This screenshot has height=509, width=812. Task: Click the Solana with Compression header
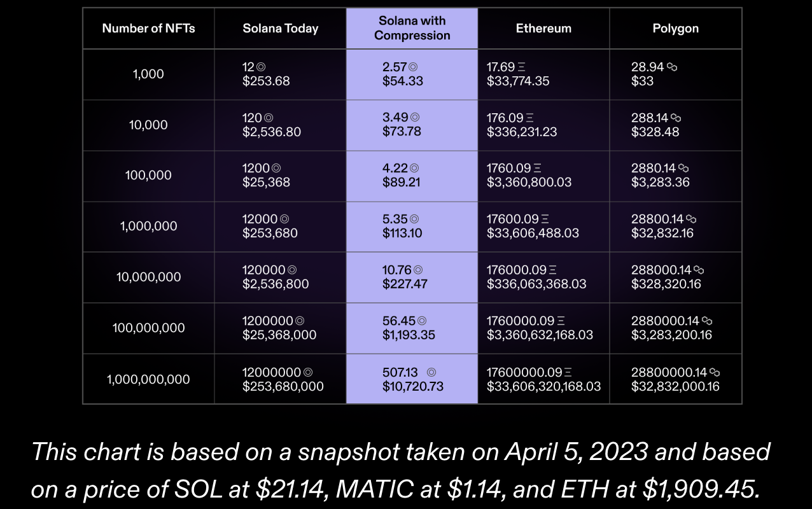(412, 28)
